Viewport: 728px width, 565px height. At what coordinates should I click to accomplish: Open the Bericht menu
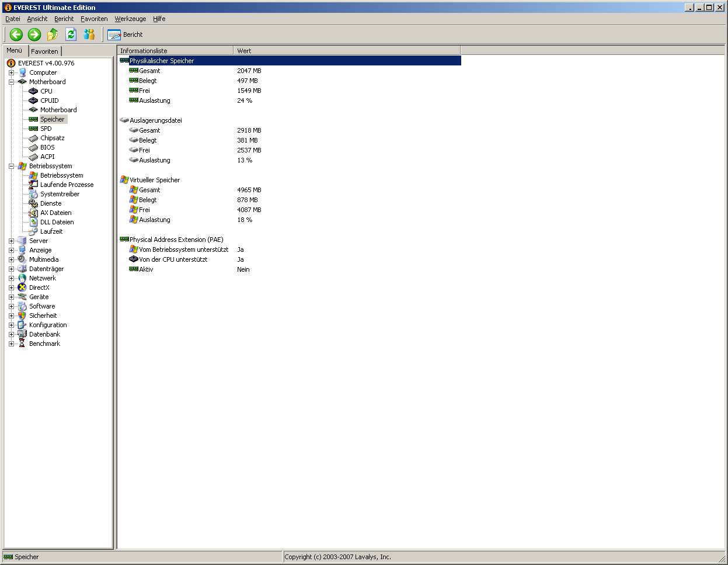tap(64, 19)
